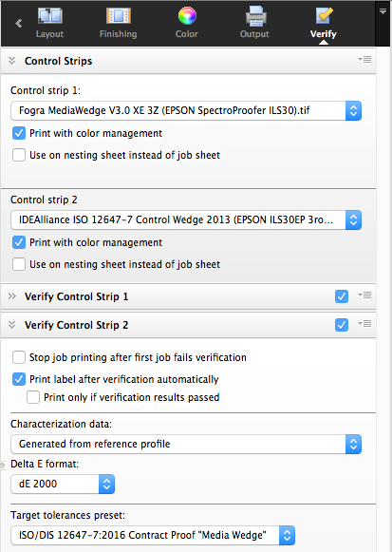Disable the Verify Control Strip 1 checkbox

click(x=342, y=296)
